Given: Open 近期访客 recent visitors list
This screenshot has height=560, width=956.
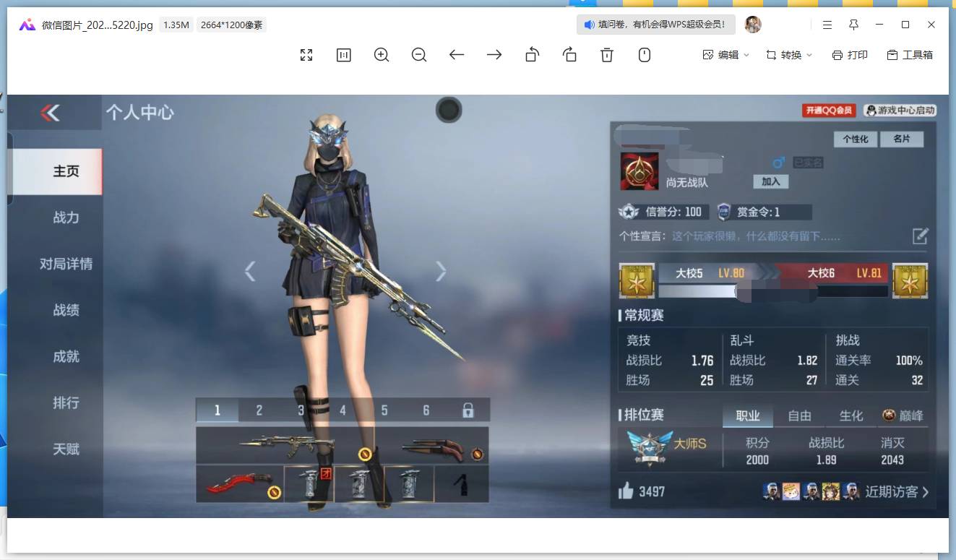Looking at the screenshot, I should pos(897,492).
